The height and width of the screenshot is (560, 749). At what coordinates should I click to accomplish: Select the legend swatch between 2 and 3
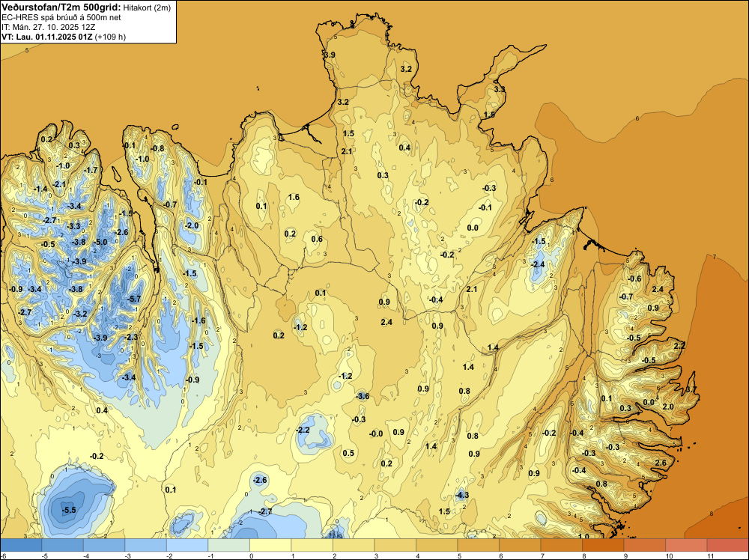354,545
